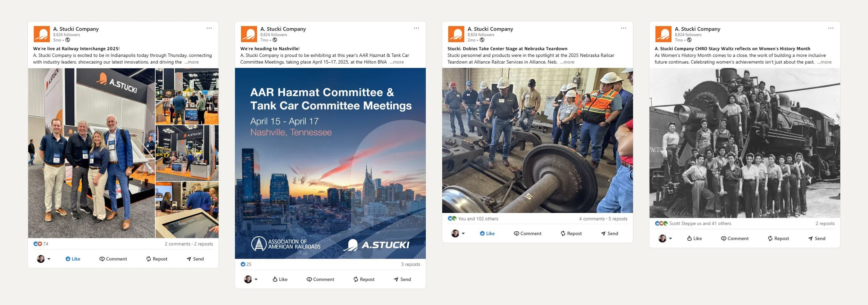Open "3 reposts" on the Nashville post
This screenshot has height=305, width=868.
[410, 264]
